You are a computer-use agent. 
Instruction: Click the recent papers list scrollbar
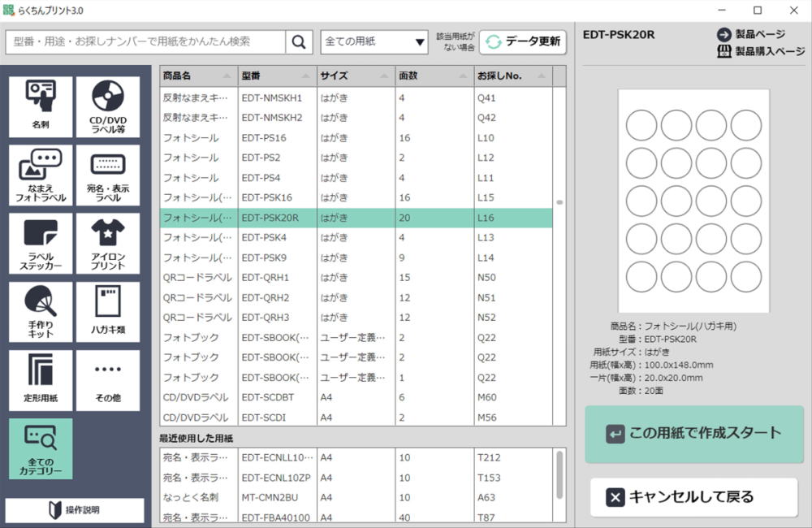(559, 474)
